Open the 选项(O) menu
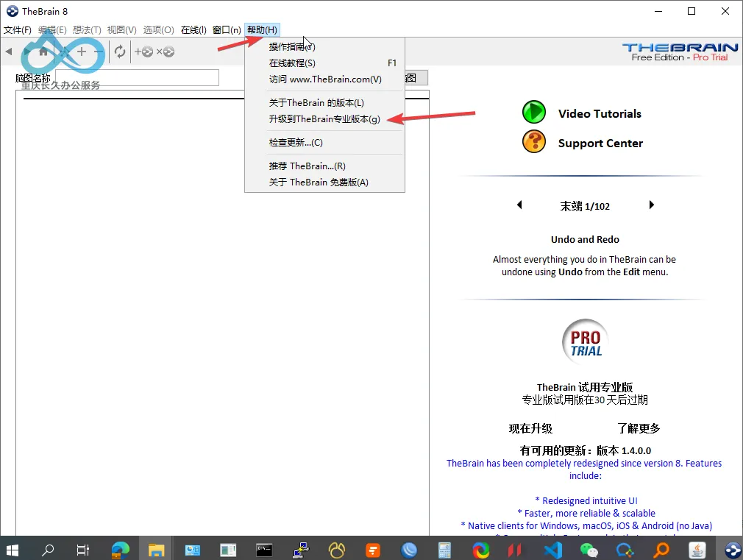This screenshot has height=560, width=743. tap(159, 30)
